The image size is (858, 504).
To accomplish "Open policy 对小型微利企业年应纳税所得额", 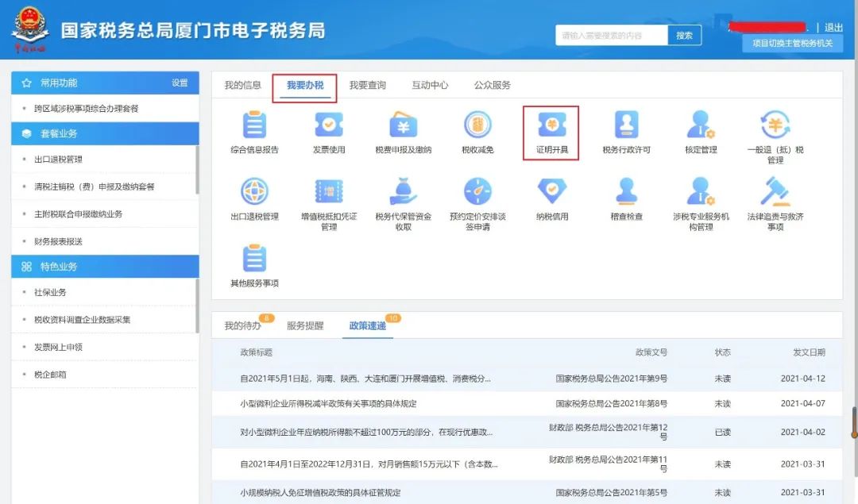I will coord(366,432).
